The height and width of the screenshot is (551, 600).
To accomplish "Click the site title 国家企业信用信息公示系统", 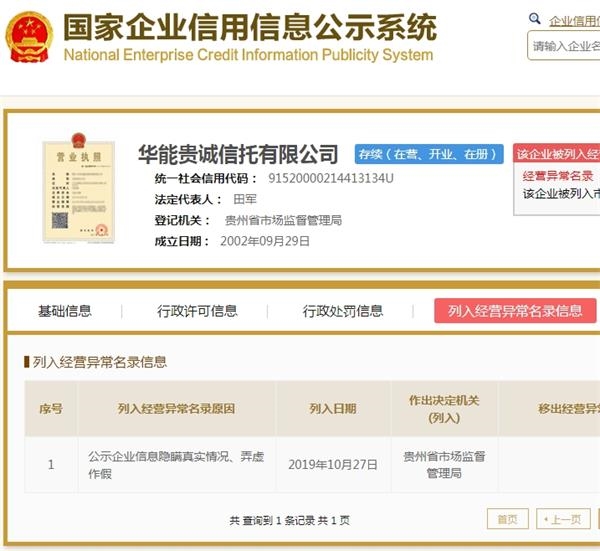I will (250, 27).
